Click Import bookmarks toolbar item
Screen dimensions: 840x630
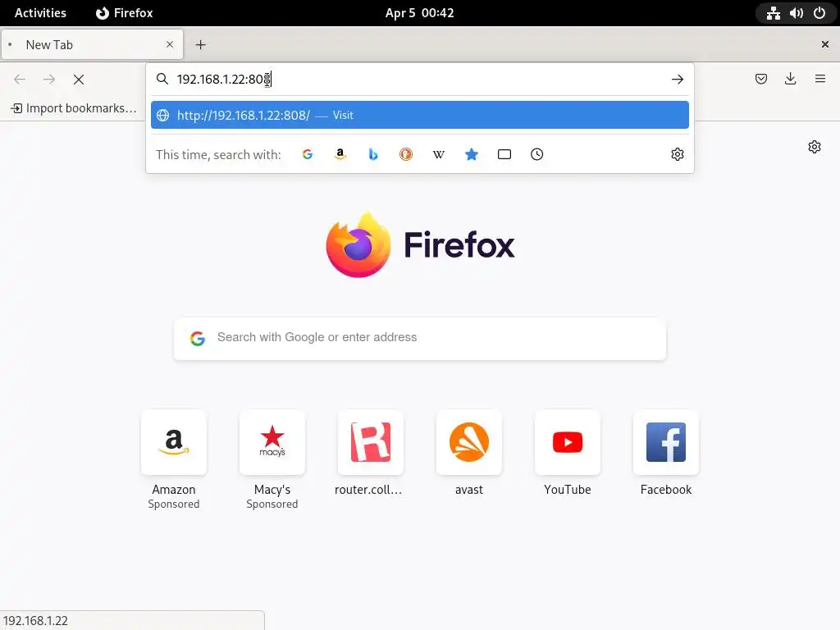73,108
